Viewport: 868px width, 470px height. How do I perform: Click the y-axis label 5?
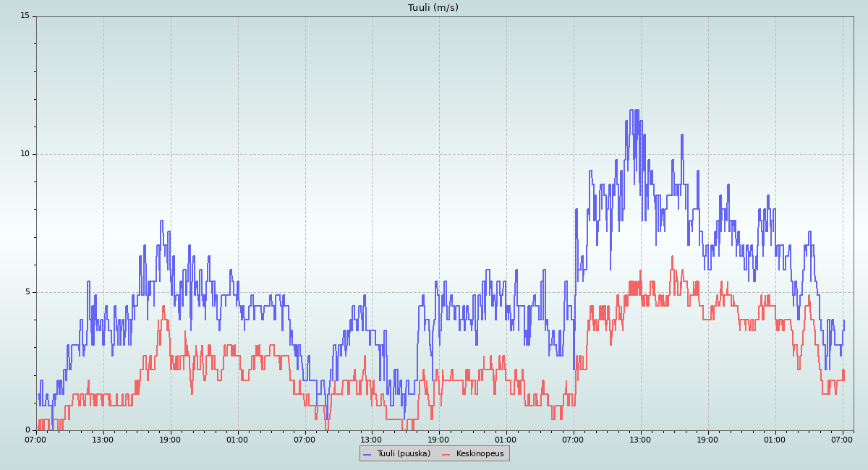pyautogui.click(x=27, y=292)
